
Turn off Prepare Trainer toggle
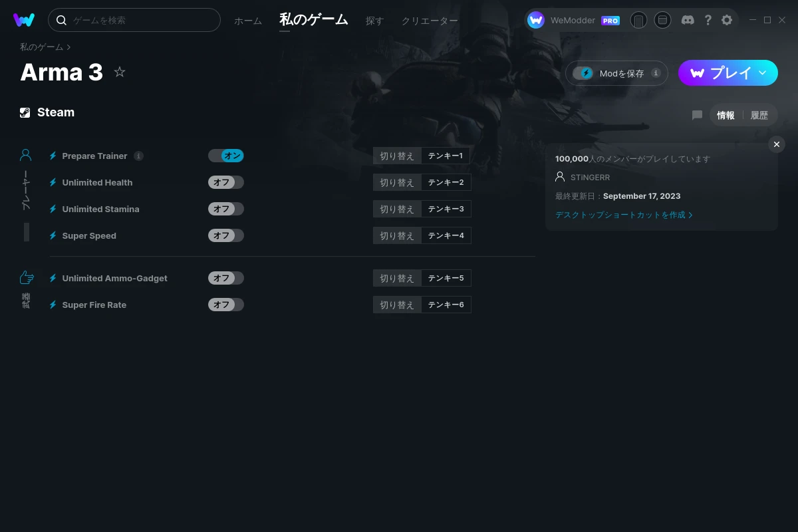click(x=226, y=156)
